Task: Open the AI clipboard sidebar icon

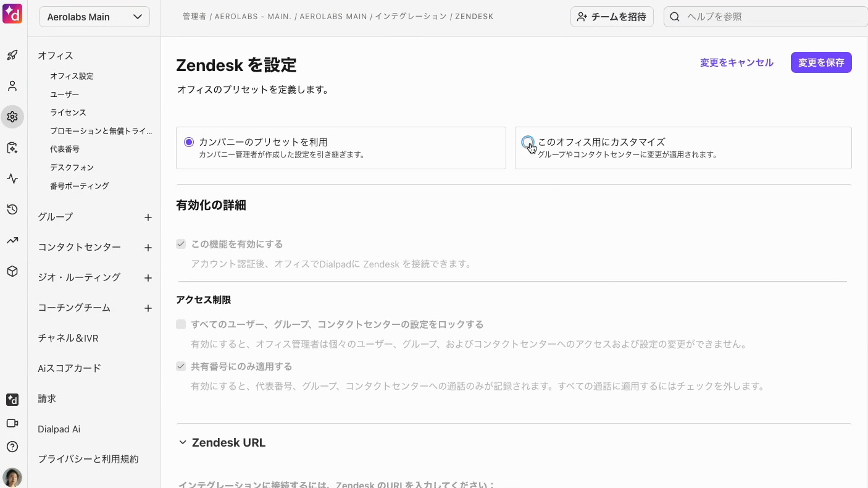Action: click(x=12, y=148)
